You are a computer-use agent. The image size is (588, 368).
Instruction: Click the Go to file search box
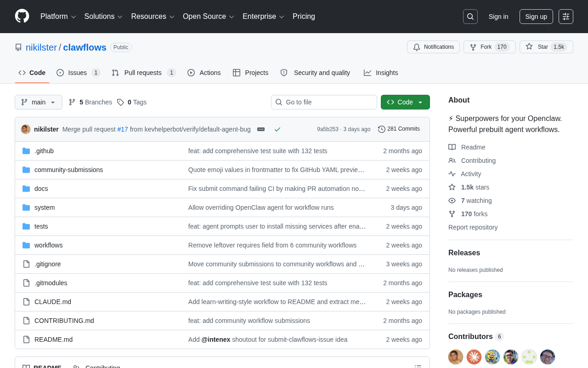tap(324, 102)
